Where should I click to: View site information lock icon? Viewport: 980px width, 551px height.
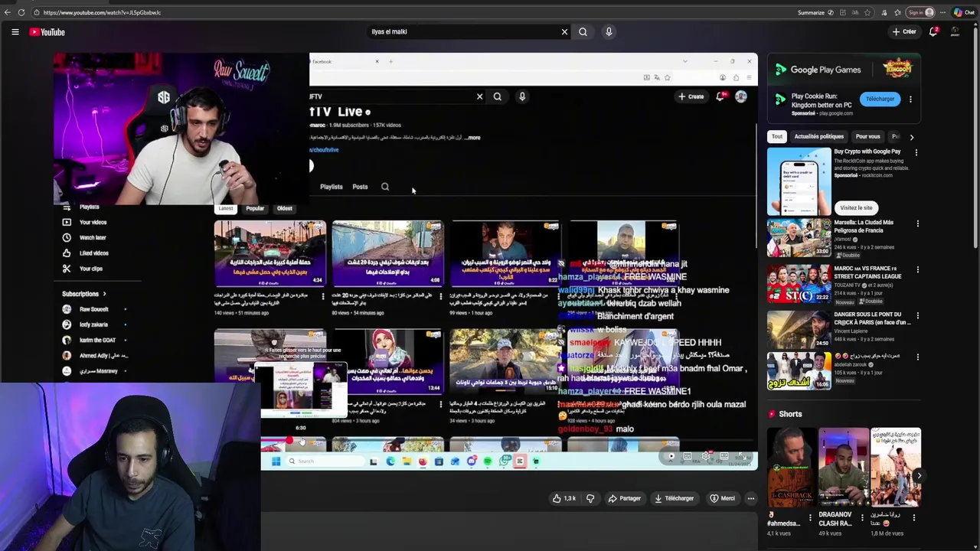pyautogui.click(x=36, y=12)
